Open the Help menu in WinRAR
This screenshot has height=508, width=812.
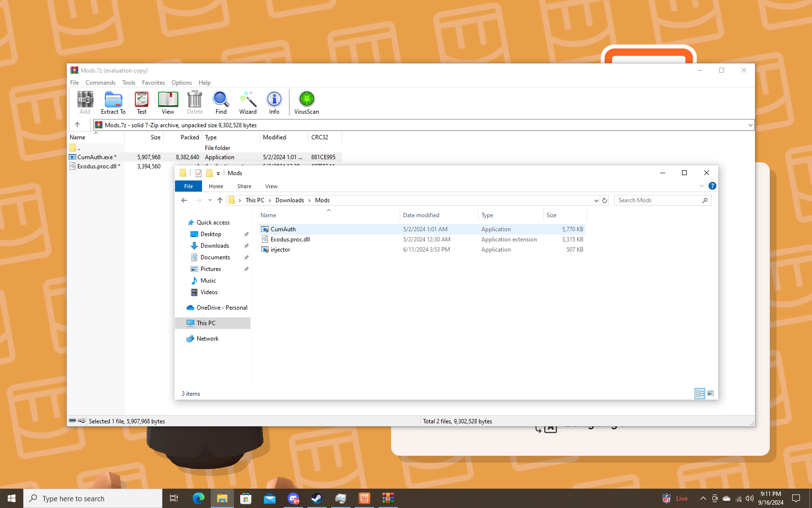click(x=204, y=83)
